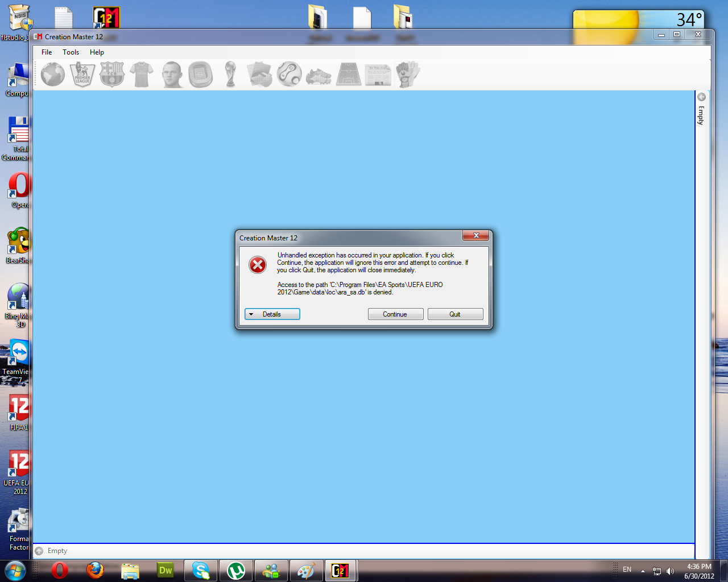The height and width of the screenshot is (582, 728).
Task: Open the File menu
Action: (47, 52)
